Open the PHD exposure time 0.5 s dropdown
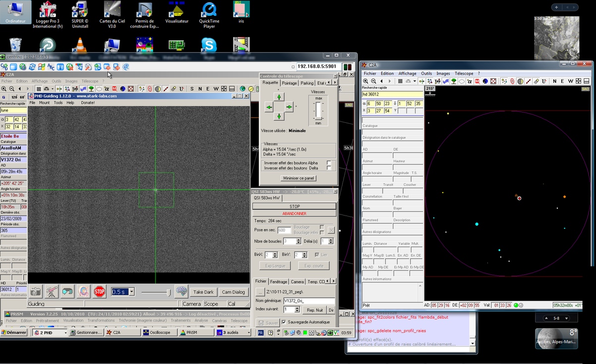This screenshot has height=364, width=596. pos(131,292)
